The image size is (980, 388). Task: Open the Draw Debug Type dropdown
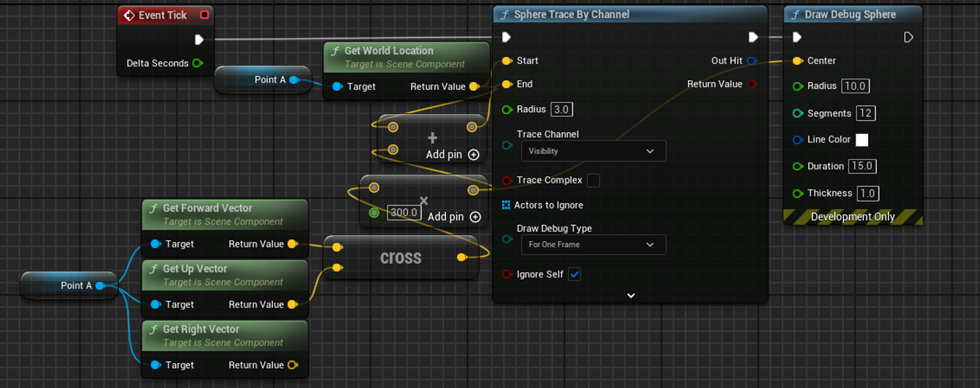click(593, 244)
